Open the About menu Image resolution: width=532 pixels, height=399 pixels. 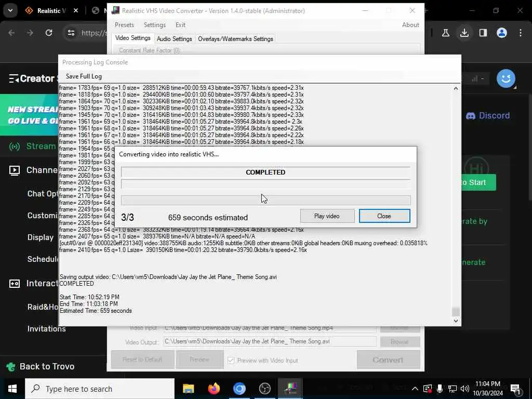click(410, 25)
